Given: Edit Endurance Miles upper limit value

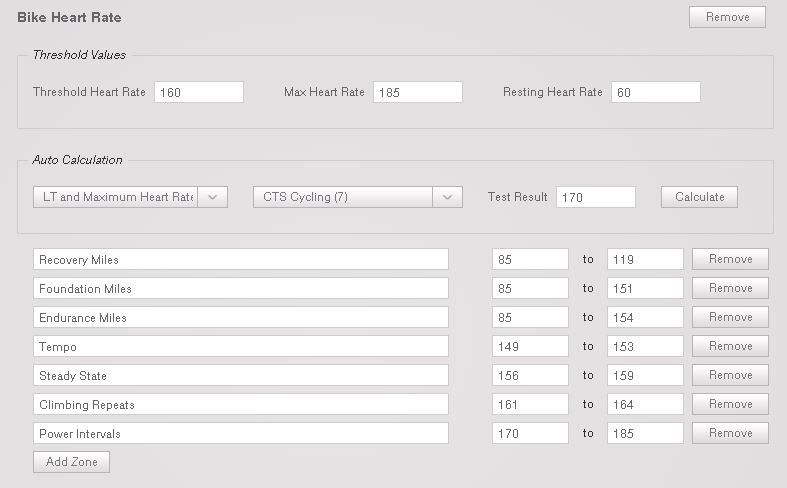Looking at the screenshot, I should pyautogui.click(x=645, y=317).
